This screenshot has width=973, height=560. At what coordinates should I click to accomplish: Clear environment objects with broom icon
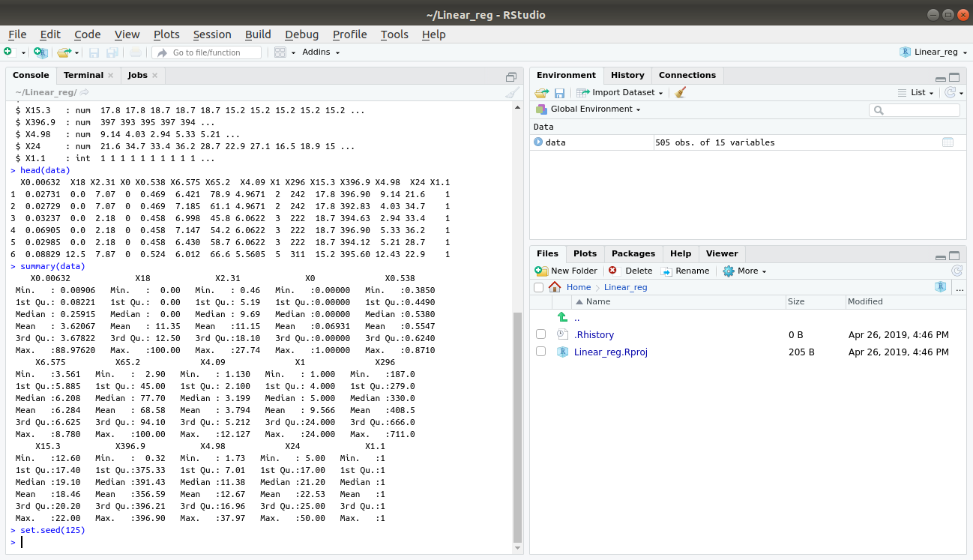680,93
